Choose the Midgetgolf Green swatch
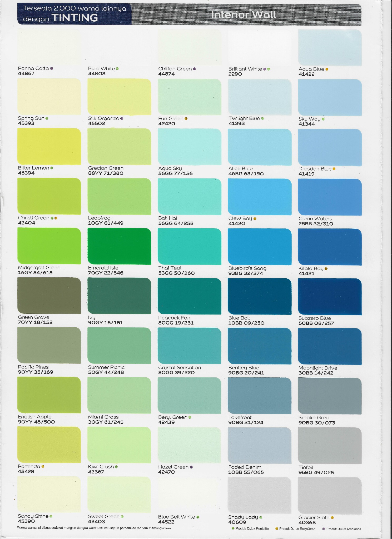392x539 pixels. (49, 246)
